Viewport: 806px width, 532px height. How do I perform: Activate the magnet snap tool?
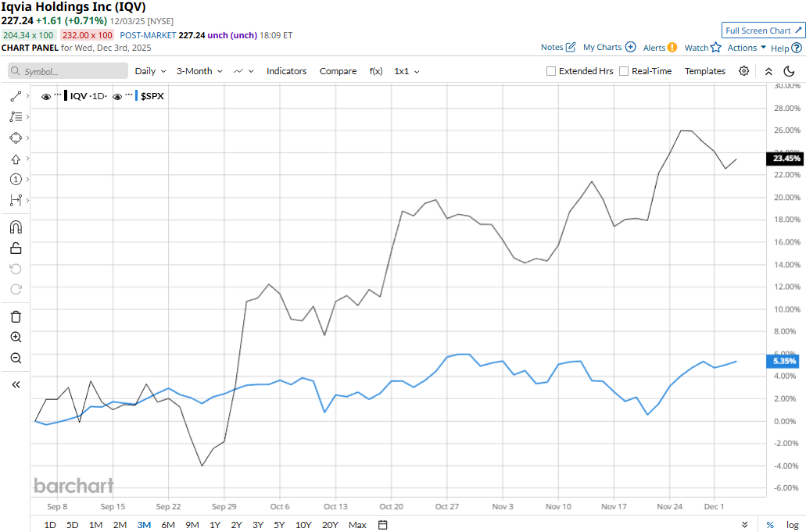tap(16, 227)
